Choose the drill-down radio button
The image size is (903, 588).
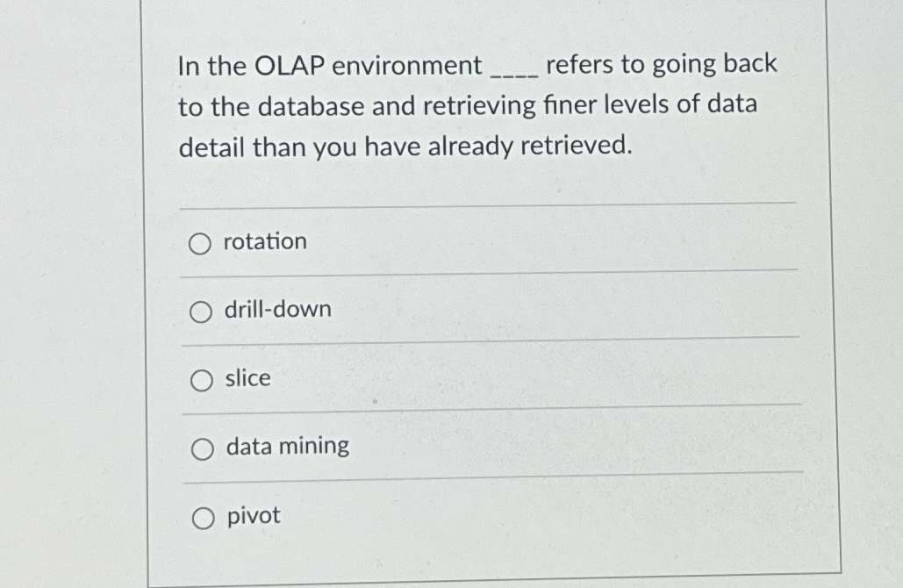tap(200, 312)
